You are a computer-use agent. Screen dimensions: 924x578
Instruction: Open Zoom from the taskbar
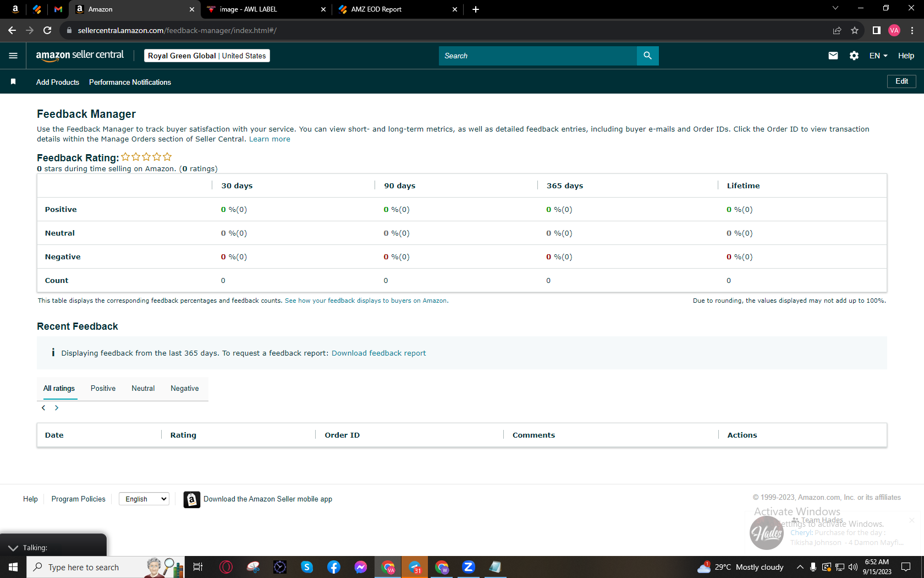(469, 567)
